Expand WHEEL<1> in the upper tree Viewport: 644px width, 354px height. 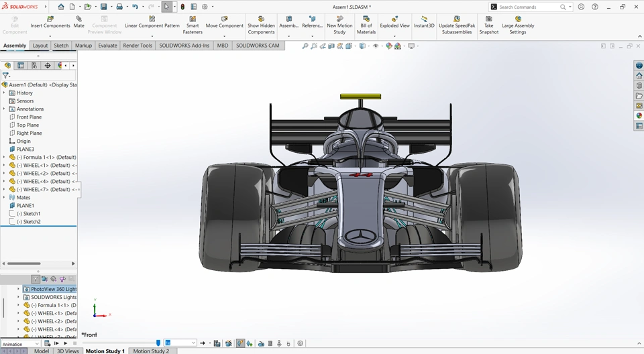pyautogui.click(x=4, y=165)
